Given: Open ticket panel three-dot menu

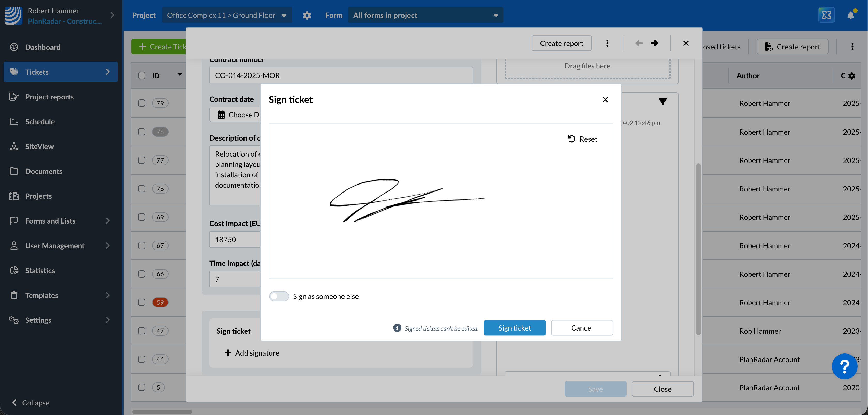Looking at the screenshot, I should tap(607, 43).
